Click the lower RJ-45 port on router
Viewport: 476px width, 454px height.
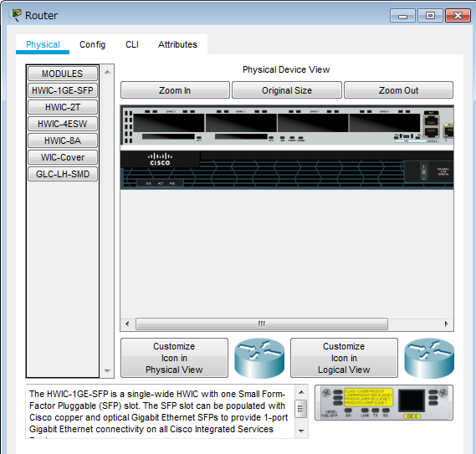pos(432,132)
